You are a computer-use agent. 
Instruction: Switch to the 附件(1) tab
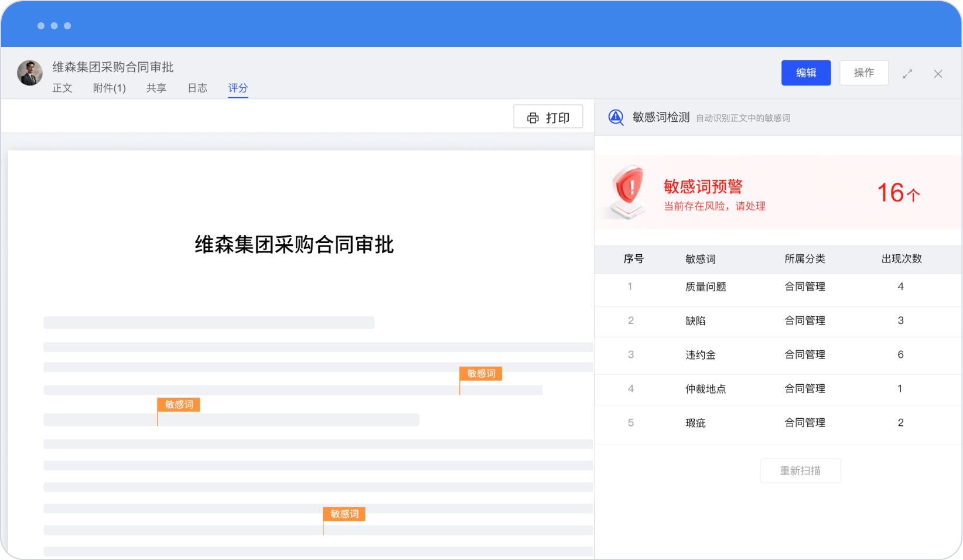click(x=110, y=88)
